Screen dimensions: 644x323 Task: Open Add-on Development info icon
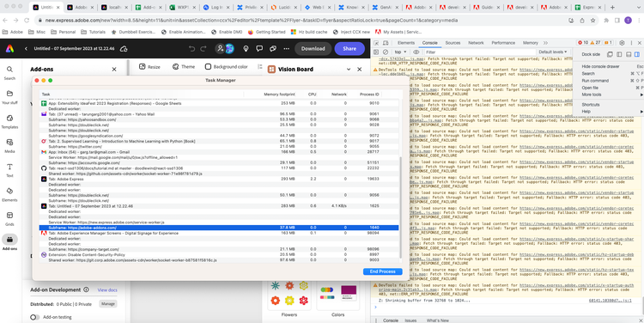(86, 289)
